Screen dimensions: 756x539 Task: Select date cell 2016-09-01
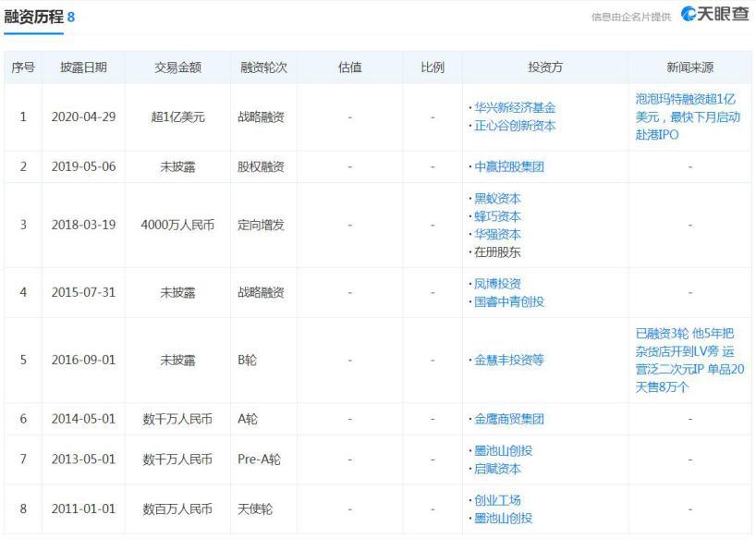click(83, 361)
